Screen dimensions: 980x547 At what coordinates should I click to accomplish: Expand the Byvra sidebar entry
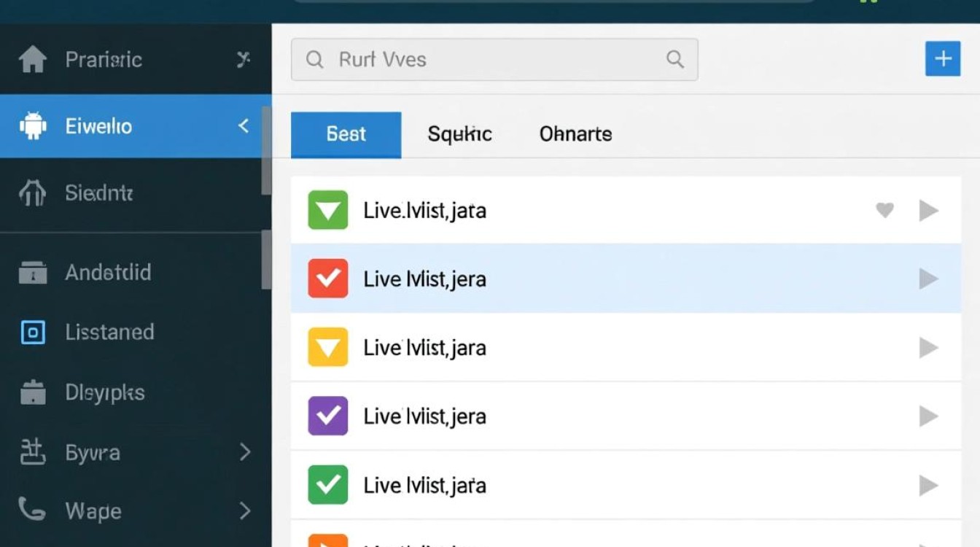click(x=245, y=452)
